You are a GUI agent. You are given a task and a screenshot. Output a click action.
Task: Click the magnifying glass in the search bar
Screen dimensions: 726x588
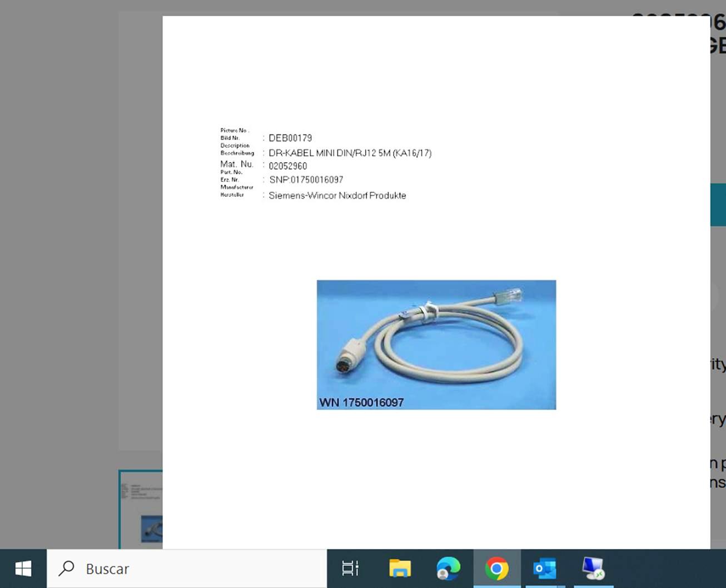point(67,568)
